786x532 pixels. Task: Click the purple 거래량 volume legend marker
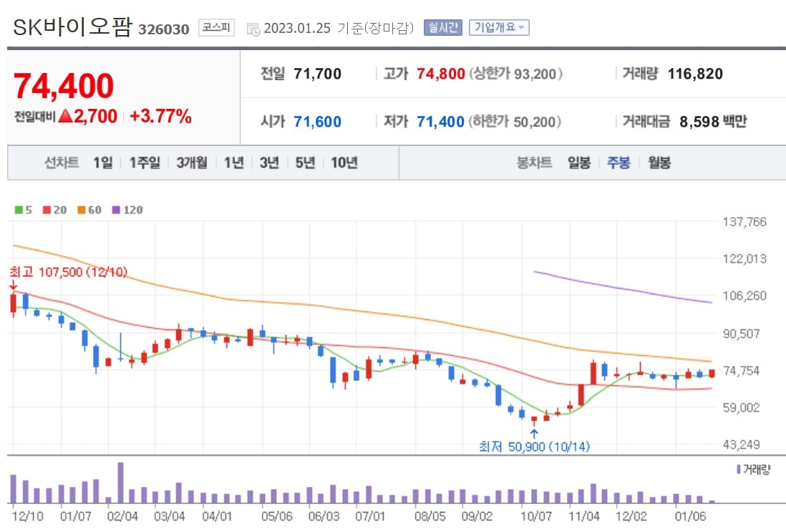(x=738, y=469)
